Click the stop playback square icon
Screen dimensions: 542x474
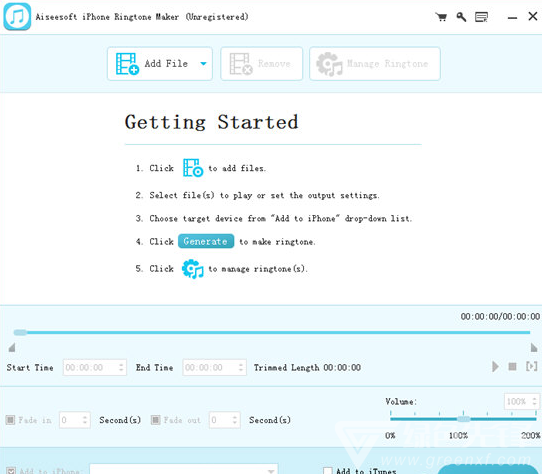point(512,366)
